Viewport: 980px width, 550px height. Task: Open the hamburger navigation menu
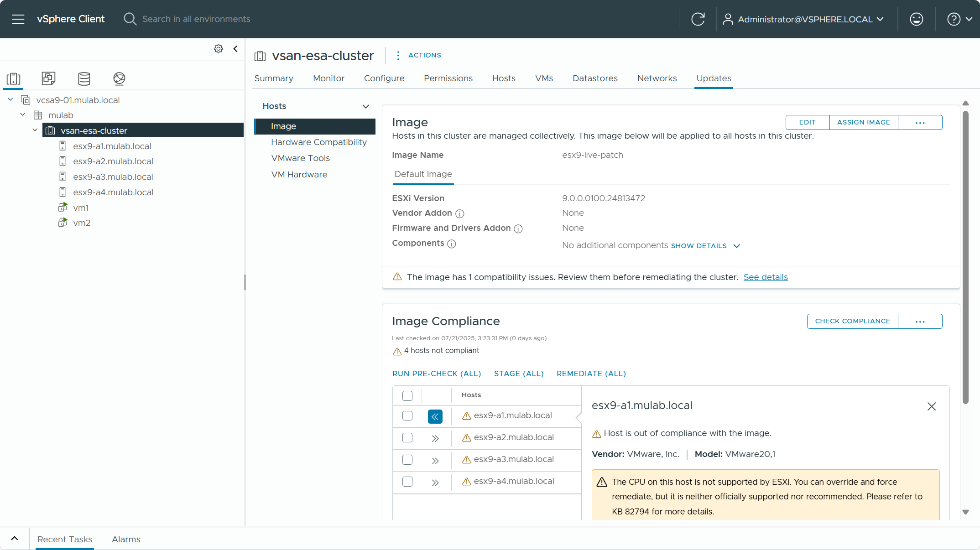pyautogui.click(x=18, y=19)
